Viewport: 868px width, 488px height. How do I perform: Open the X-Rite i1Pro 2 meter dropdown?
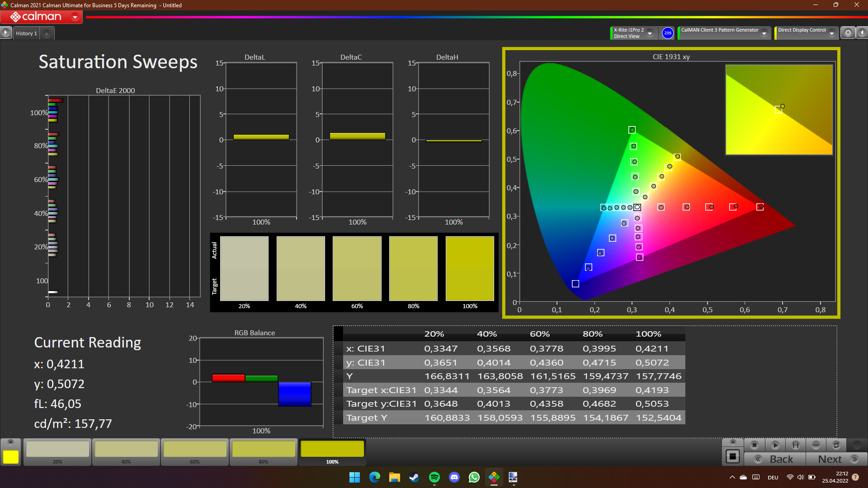coord(650,33)
